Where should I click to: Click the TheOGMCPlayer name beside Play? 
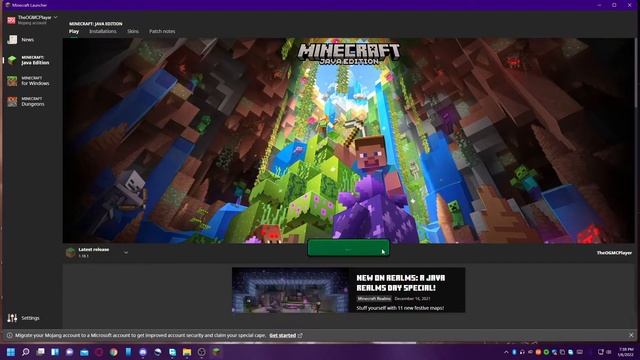coord(614,253)
